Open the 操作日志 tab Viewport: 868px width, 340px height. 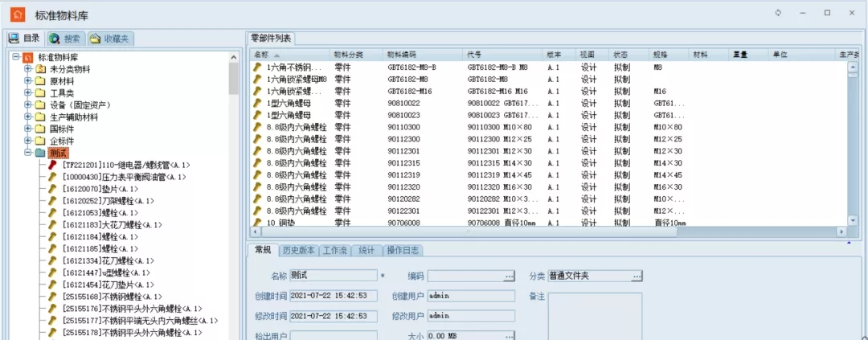tap(402, 250)
